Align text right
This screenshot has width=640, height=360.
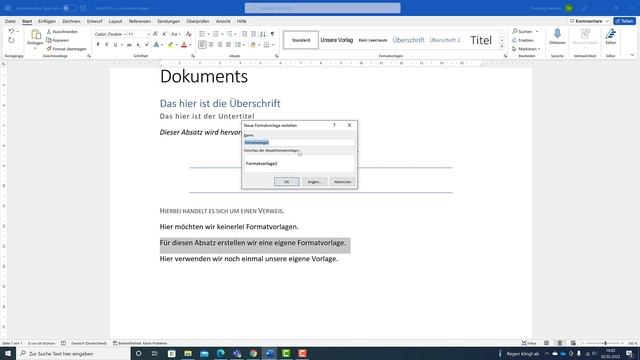click(x=220, y=44)
